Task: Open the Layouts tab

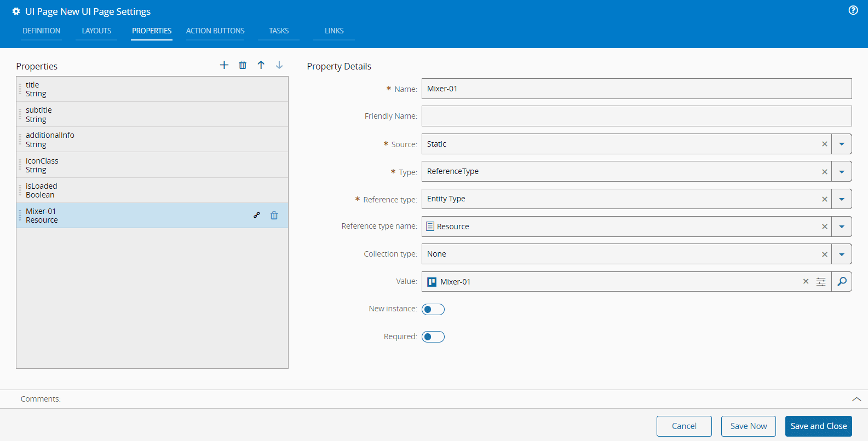Action: [96, 31]
